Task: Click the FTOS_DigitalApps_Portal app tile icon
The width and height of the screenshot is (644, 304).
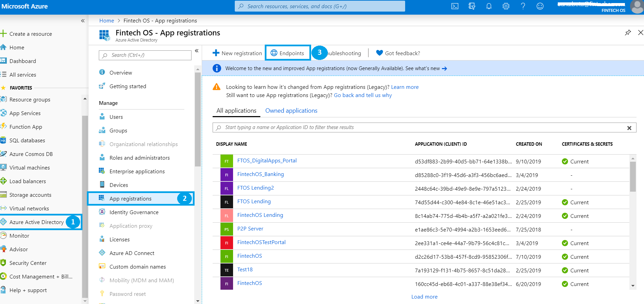Action: [x=227, y=161]
